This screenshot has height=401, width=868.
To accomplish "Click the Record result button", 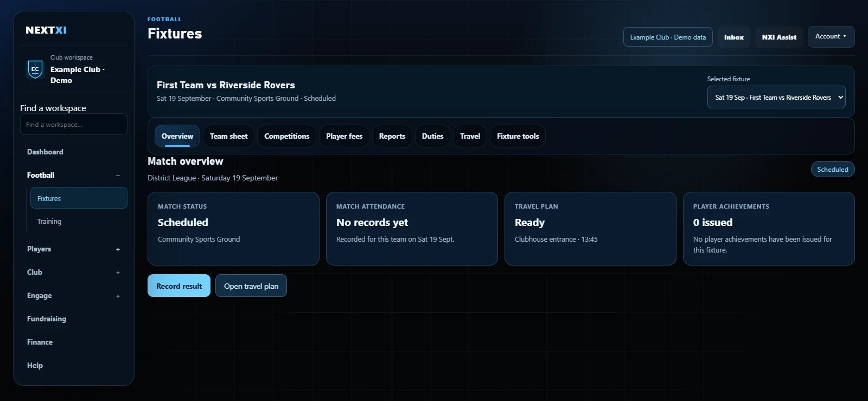I will pos(179,286).
